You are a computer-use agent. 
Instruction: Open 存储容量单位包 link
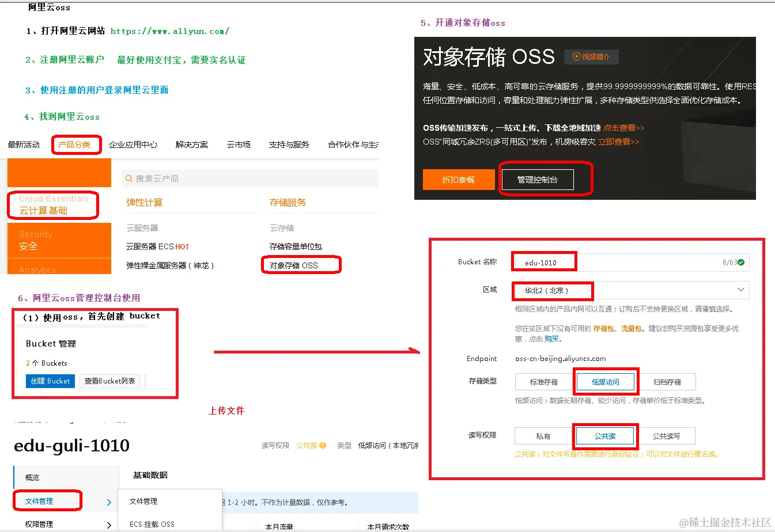click(x=296, y=246)
